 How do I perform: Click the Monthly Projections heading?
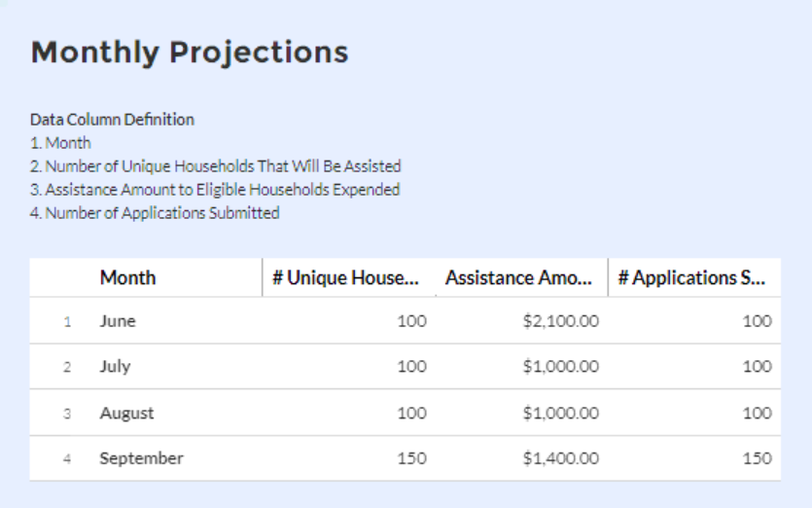coord(190,52)
